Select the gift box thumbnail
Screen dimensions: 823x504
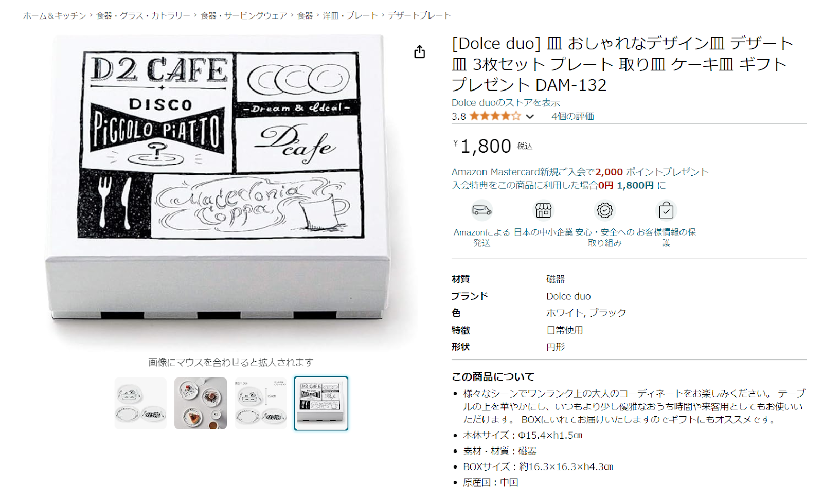pos(321,403)
